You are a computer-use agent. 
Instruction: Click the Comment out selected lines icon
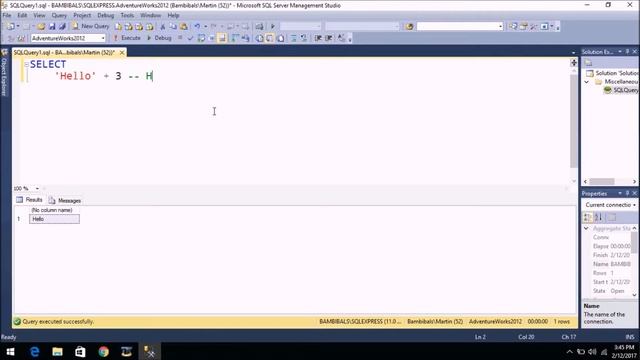pyautogui.click(x=293, y=38)
